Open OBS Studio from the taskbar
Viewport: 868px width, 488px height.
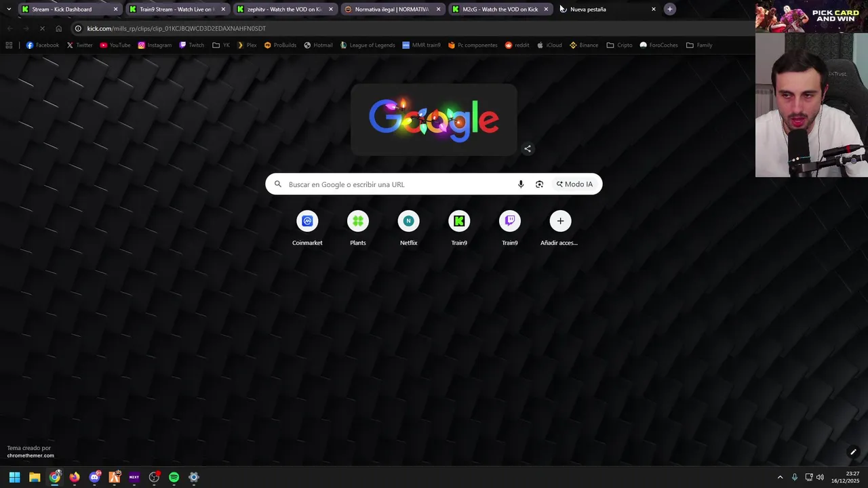point(154,477)
